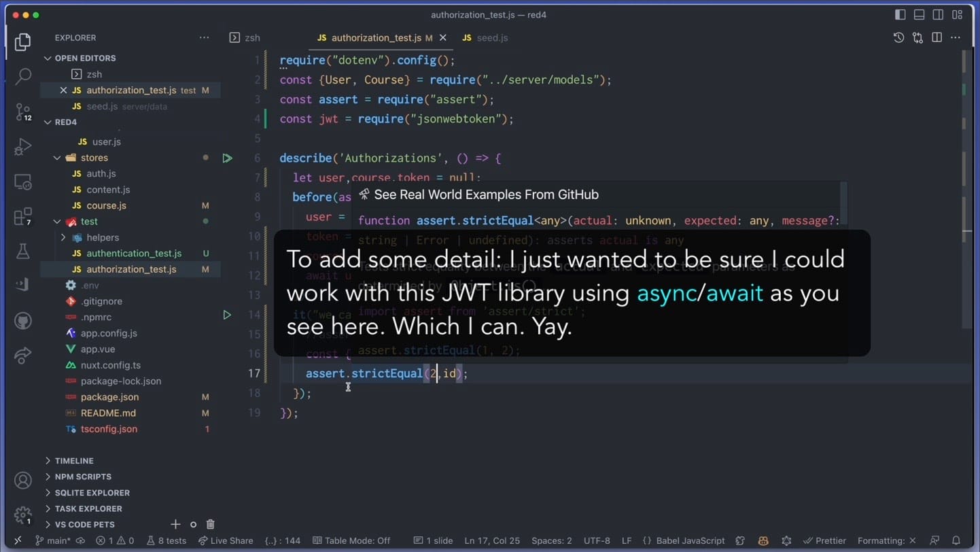The width and height of the screenshot is (980, 552).
Task: Open the Testing flask icon view
Action: [23, 252]
